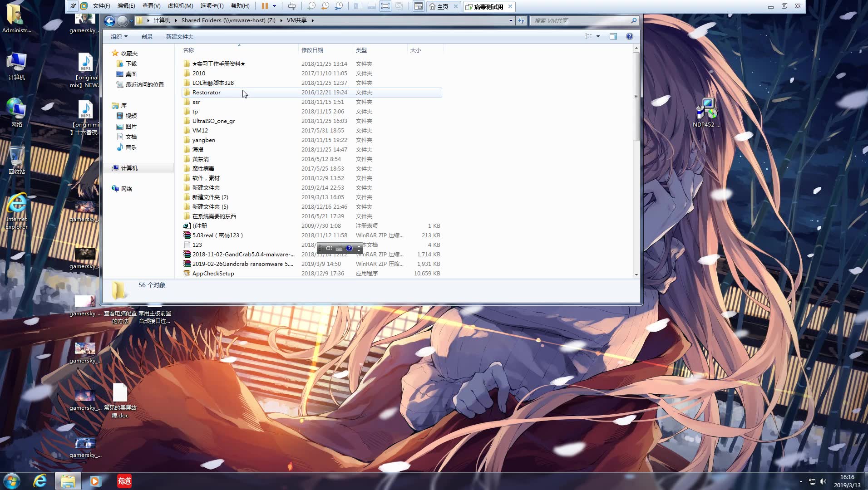868x490 pixels.
Task: Open view options dropdown arrow
Action: 598,36
